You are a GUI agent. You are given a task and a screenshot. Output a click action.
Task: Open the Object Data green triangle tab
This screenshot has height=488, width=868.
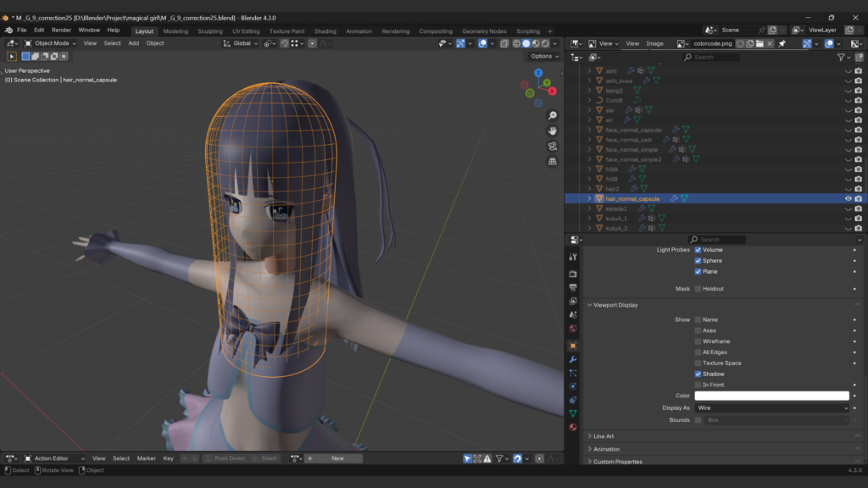[x=573, y=413]
